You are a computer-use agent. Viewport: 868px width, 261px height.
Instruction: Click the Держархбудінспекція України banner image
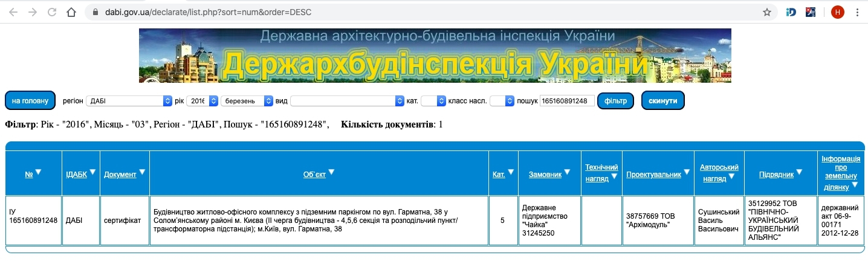[x=435, y=56]
